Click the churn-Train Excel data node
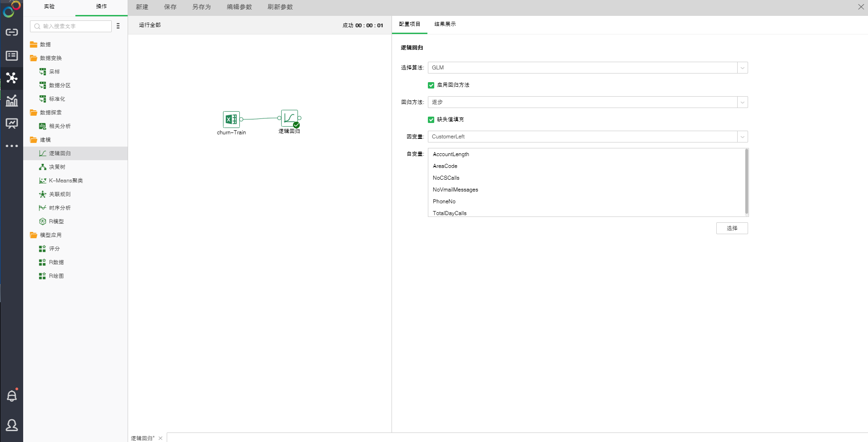This screenshot has height=442, width=868. (231, 119)
